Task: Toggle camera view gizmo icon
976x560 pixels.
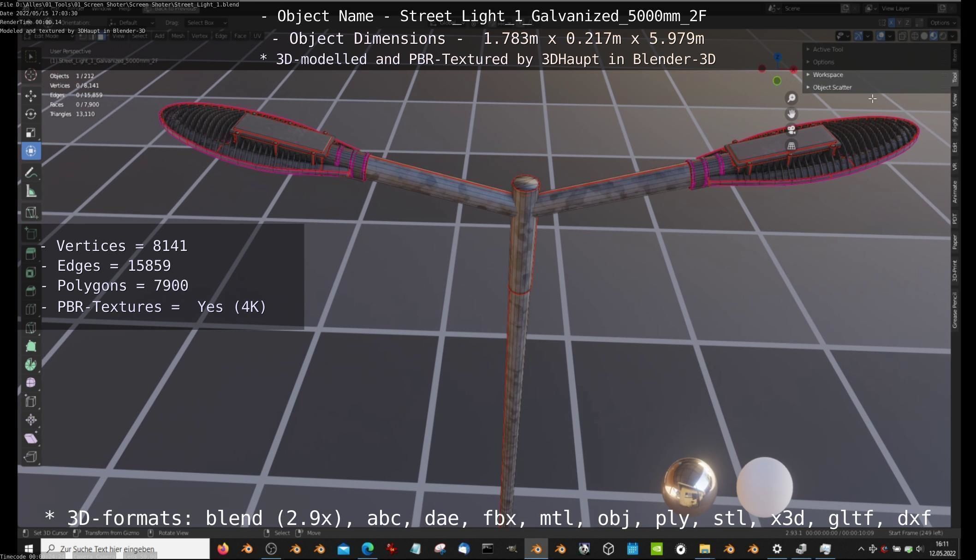Action: tap(791, 130)
